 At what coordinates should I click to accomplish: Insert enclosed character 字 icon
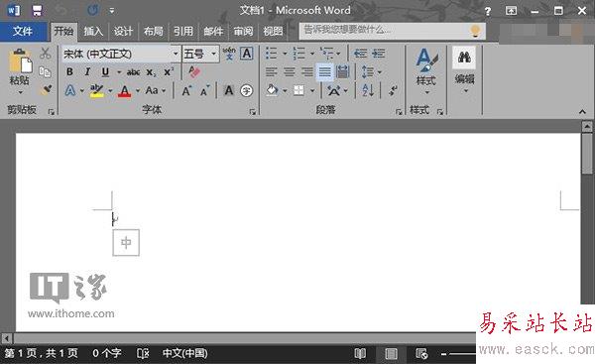click(247, 90)
